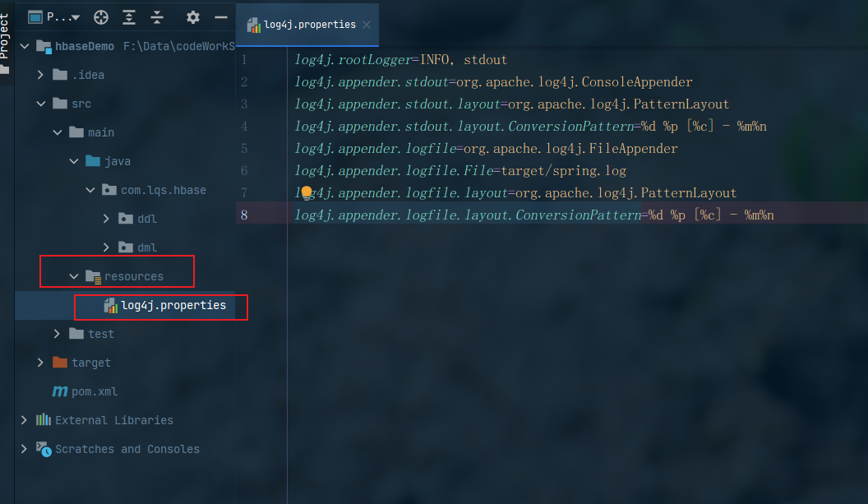
Task: Click the com.lqs.hbase package icon
Action: pos(109,190)
